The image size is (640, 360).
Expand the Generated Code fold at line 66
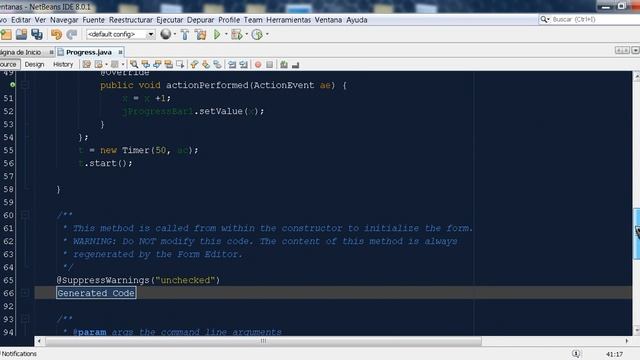[24, 293]
